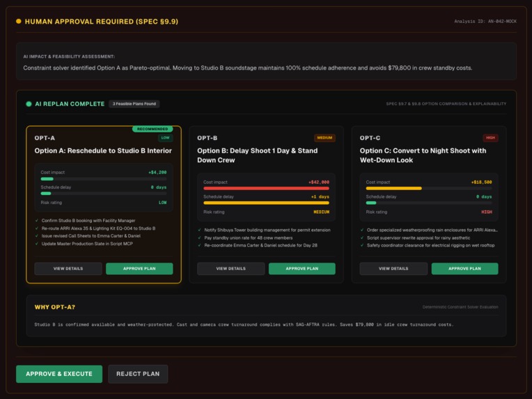Approve plan for Option B
Image resolution: width=532 pixels, height=399 pixels.
pyautogui.click(x=302, y=268)
